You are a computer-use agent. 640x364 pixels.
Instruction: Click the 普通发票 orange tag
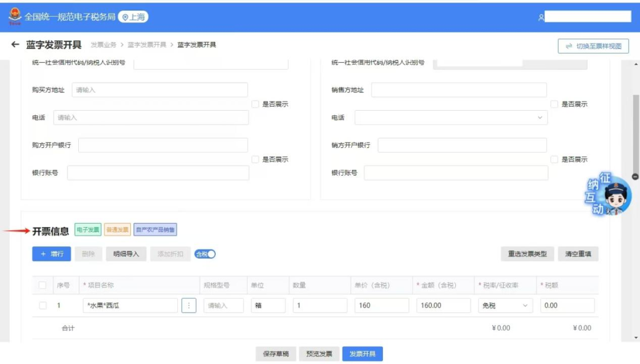click(x=117, y=230)
